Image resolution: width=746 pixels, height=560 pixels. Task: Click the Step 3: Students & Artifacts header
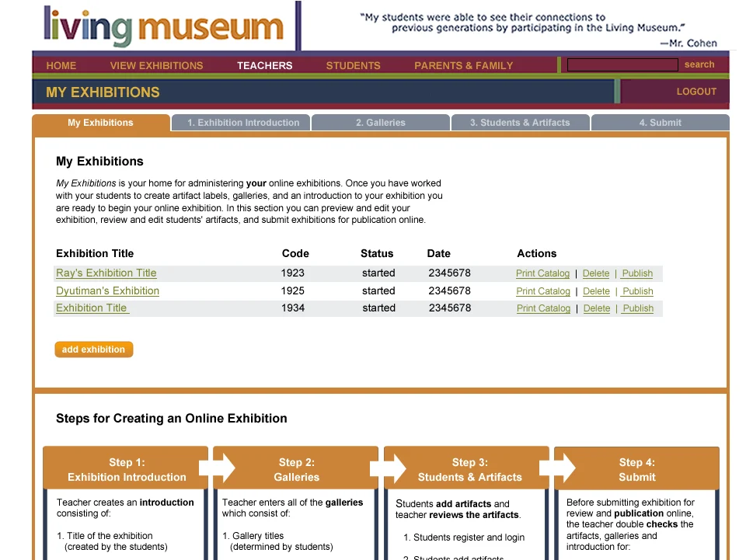tap(467, 468)
